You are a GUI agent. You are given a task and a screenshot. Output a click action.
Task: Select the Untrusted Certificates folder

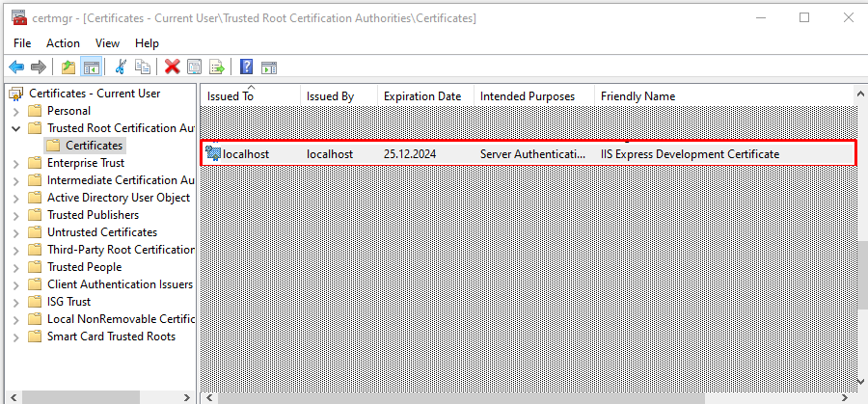pos(102,231)
